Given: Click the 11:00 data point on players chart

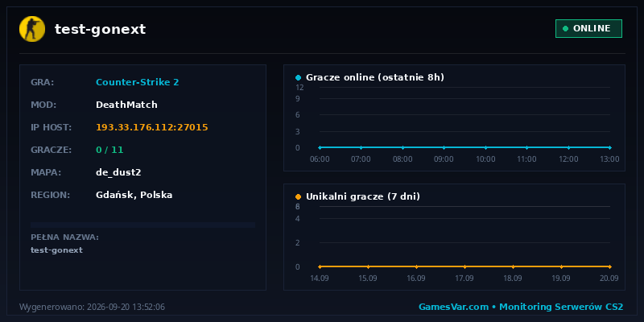Looking at the screenshot, I should 527,147.
